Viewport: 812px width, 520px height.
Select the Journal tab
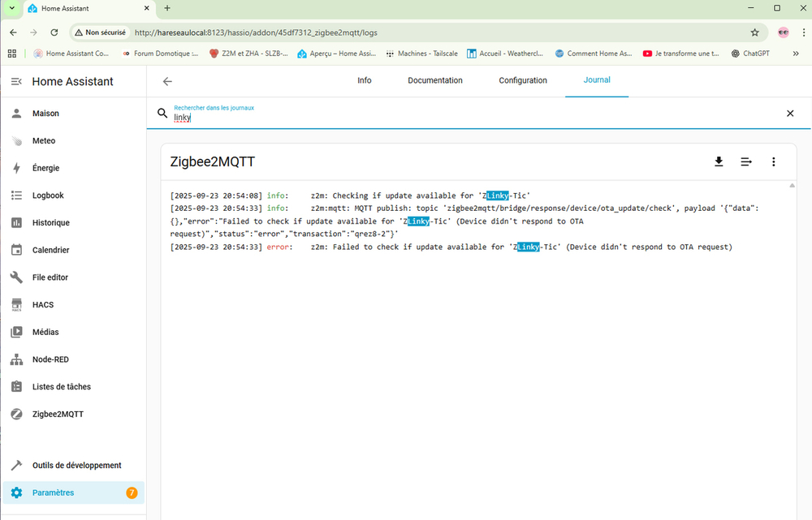[597, 80]
